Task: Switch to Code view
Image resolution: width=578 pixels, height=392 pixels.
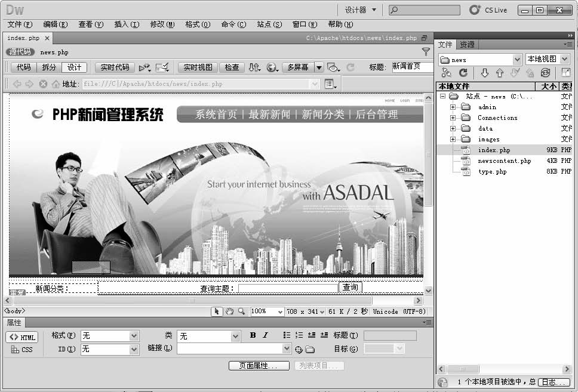Action: (24, 67)
